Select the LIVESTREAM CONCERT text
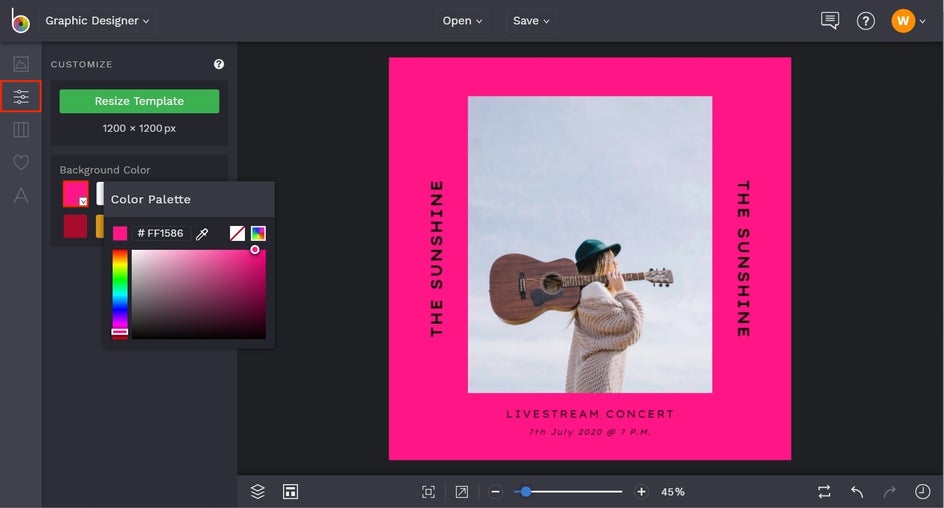Viewport: 944px width, 508px height. [x=590, y=414]
